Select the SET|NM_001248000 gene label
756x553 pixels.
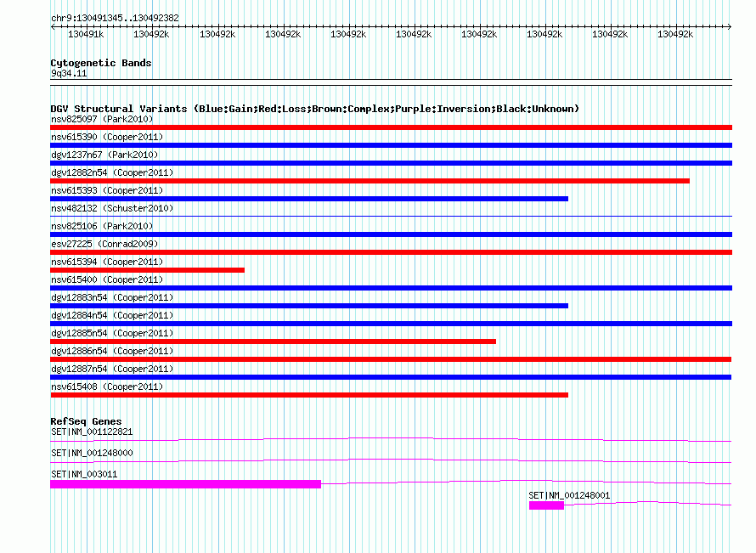coord(92,454)
